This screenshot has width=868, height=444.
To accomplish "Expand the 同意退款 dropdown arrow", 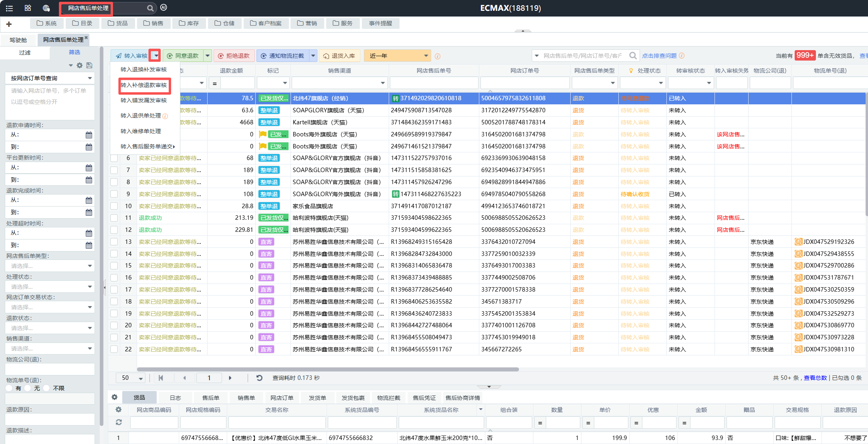I will (x=208, y=56).
